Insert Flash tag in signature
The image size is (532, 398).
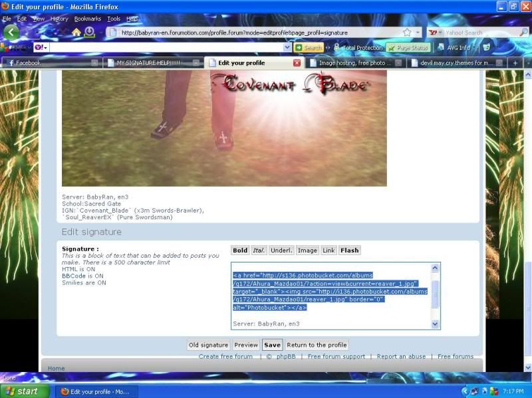click(x=350, y=250)
